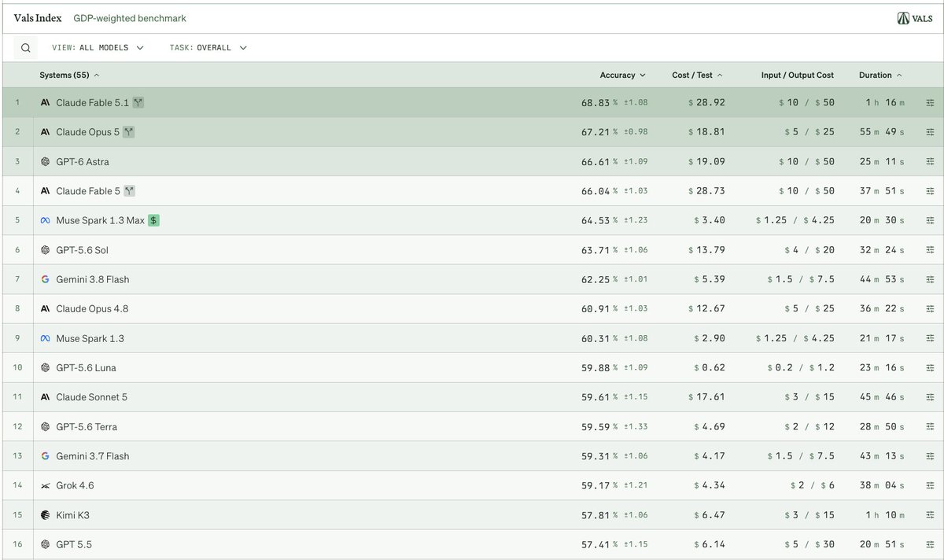Click the Claude Opus 4.8 model name

tap(92, 309)
